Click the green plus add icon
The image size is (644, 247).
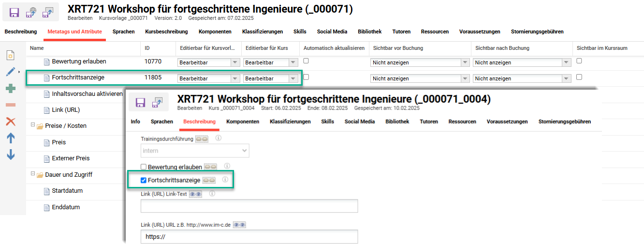coord(10,89)
